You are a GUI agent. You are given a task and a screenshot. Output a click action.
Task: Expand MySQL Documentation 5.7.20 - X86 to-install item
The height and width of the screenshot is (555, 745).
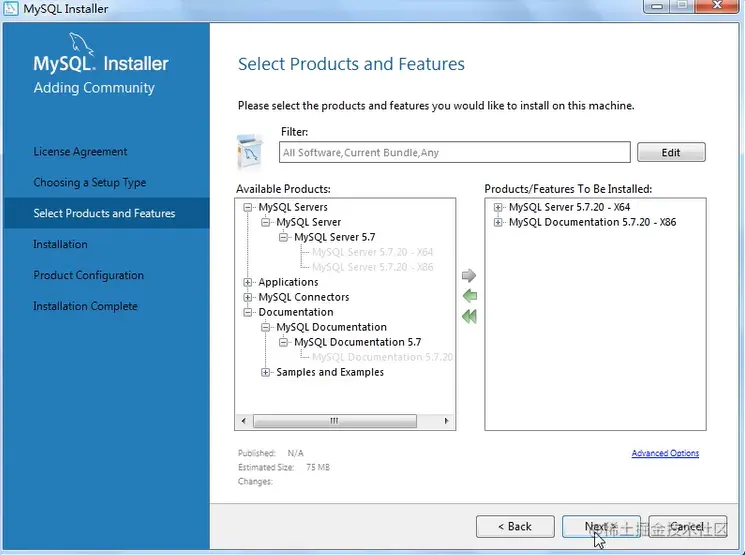tap(497, 222)
